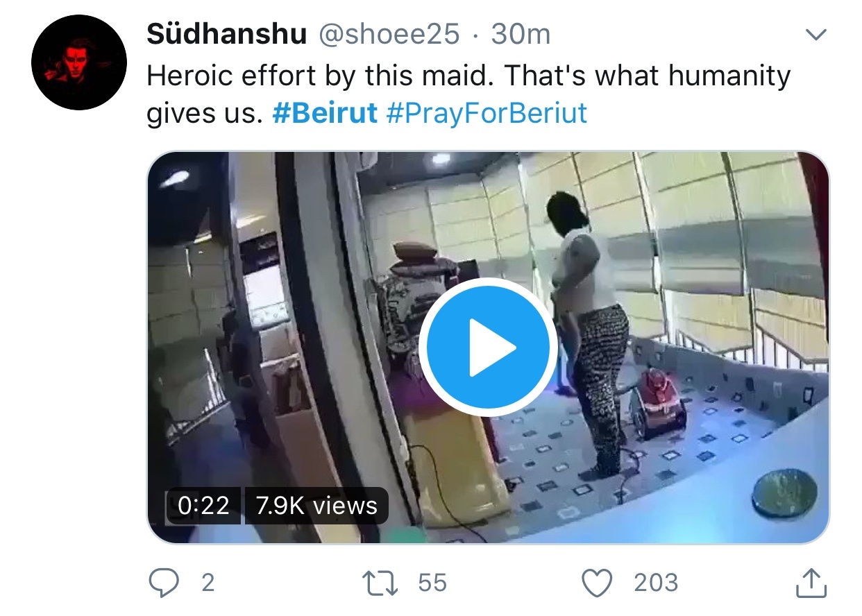The height and width of the screenshot is (616, 862).
Task: Open the #Beirut hashtag link
Action: click(x=325, y=113)
